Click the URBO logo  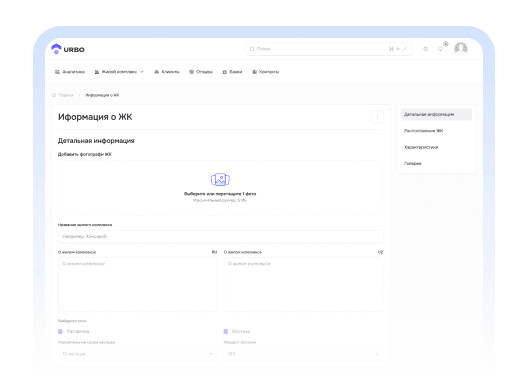68,49
